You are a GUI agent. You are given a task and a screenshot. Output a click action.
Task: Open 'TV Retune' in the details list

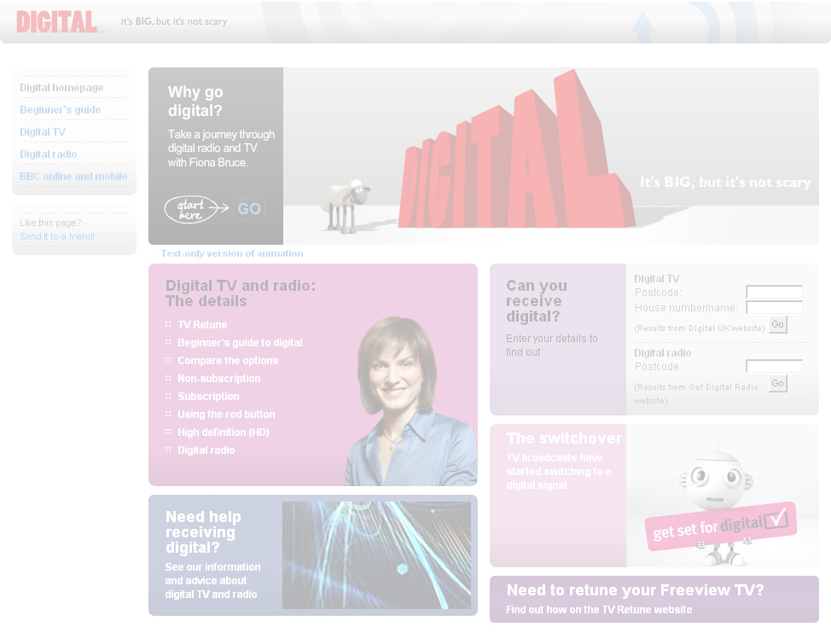(x=202, y=324)
